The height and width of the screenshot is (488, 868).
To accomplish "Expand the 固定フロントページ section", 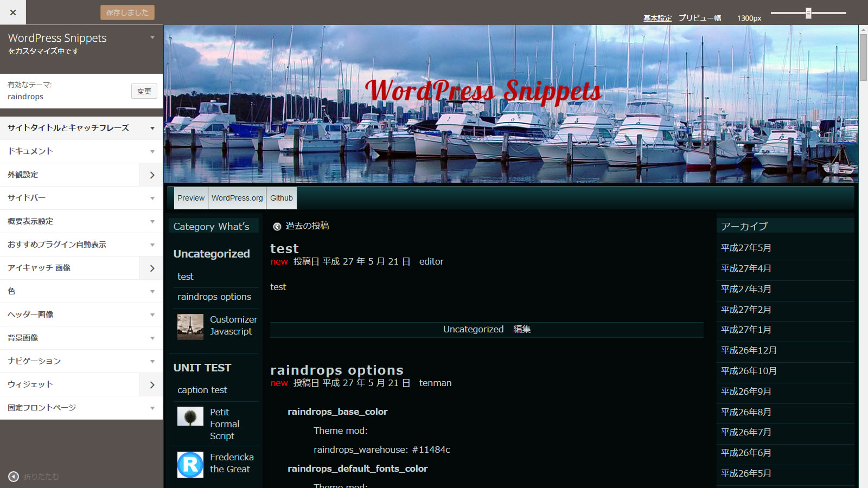I will pos(81,408).
